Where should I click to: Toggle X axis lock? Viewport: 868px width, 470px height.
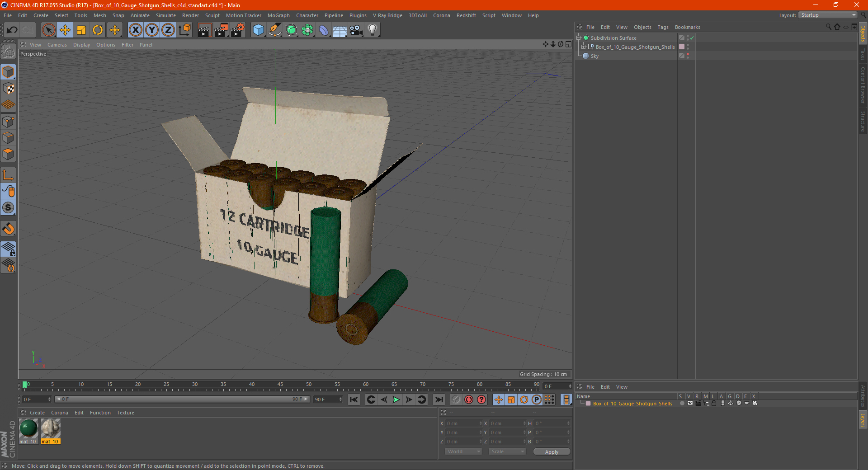(x=135, y=30)
